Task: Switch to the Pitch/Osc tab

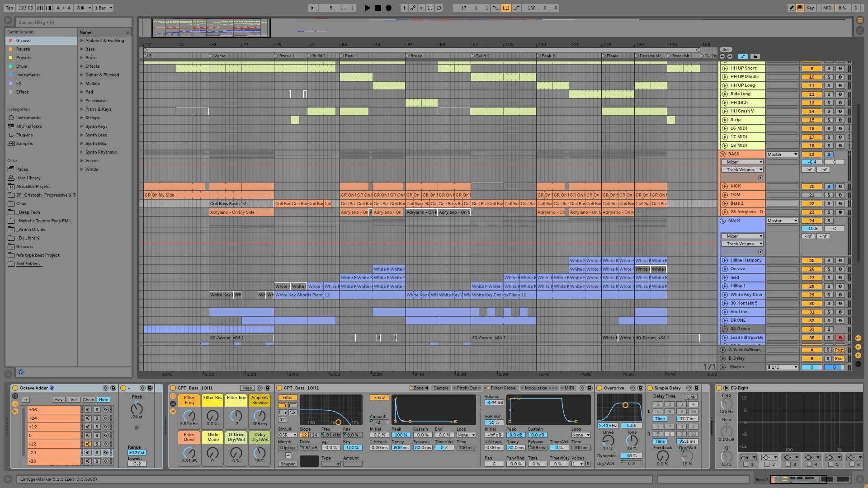Action: (x=467, y=388)
